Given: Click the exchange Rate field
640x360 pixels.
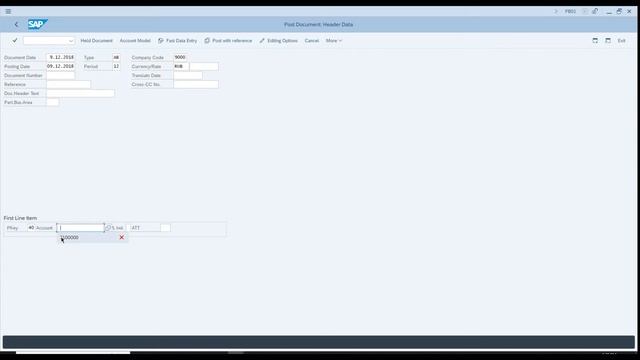Looking at the screenshot, I should [204, 67].
